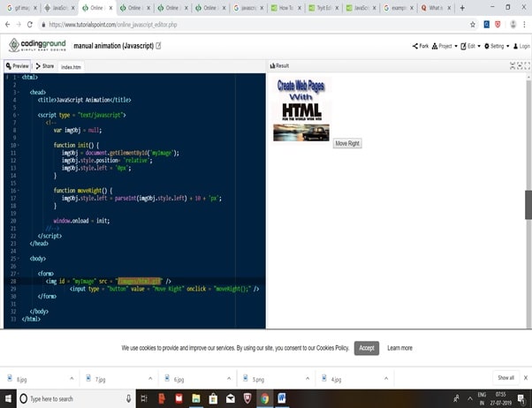Open the Edit dropdown menu
The image size is (532, 408).
(471, 46)
